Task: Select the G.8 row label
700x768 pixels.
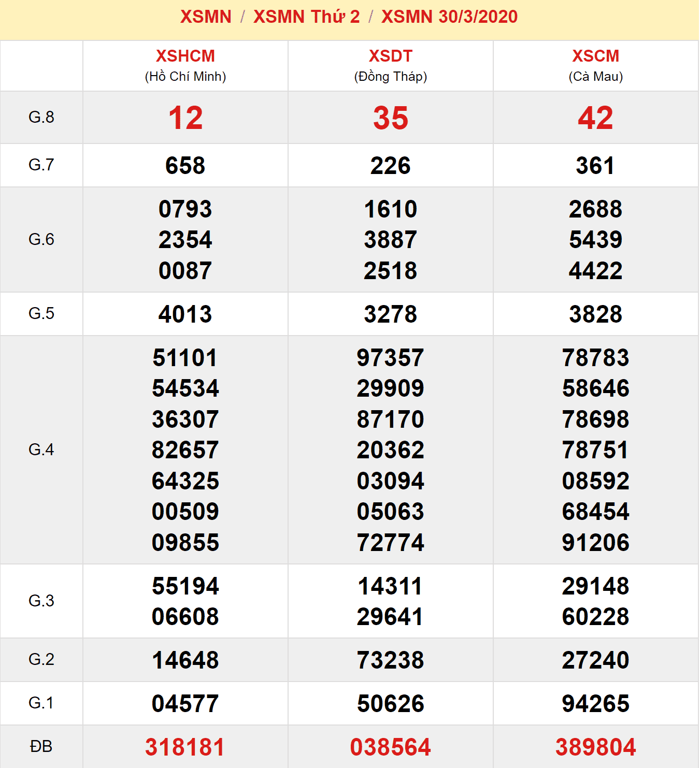Action: click(41, 117)
